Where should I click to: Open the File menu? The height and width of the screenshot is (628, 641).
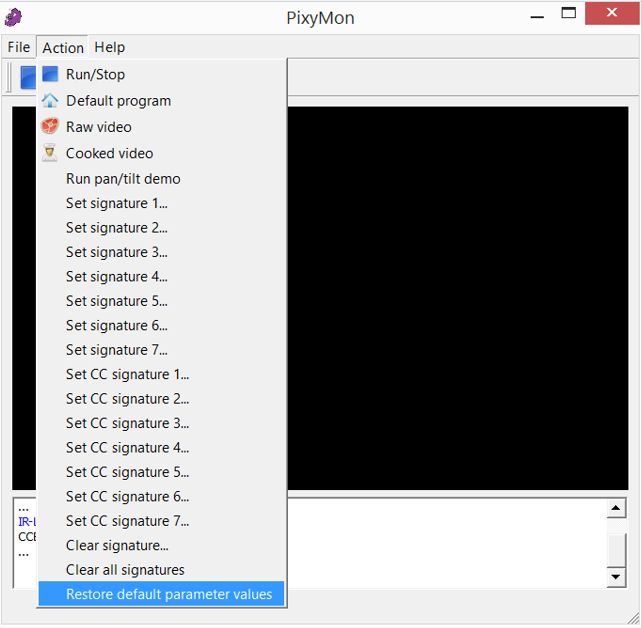19,47
